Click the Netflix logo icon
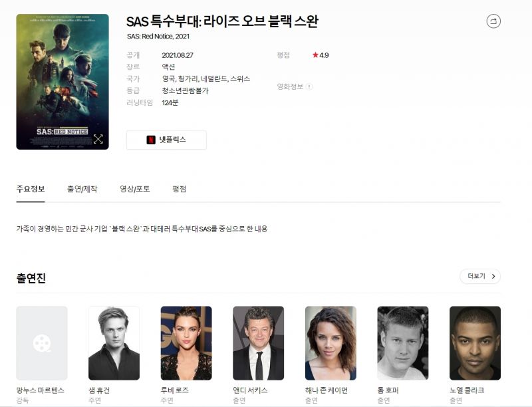The image size is (532, 407). (151, 140)
